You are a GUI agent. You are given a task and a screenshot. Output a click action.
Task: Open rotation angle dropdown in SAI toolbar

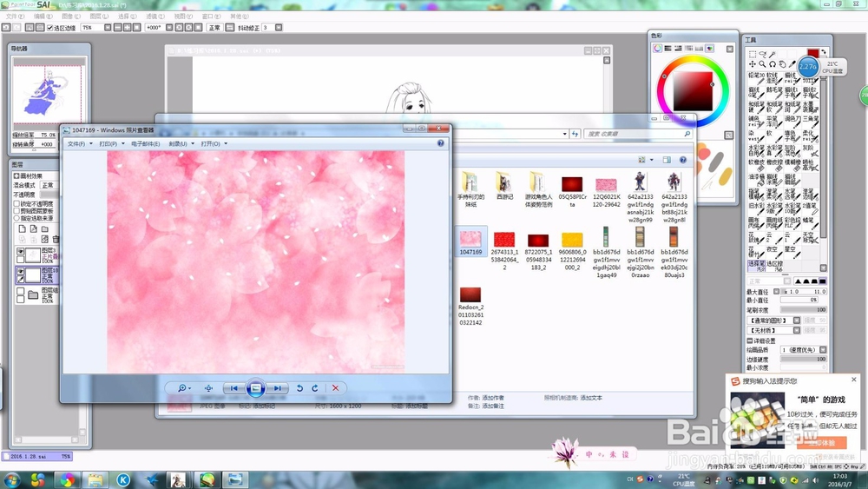pos(169,27)
